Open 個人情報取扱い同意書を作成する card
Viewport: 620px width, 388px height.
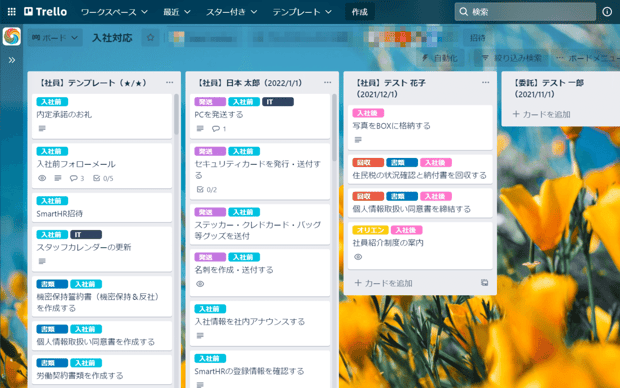click(x=102, y=336)
